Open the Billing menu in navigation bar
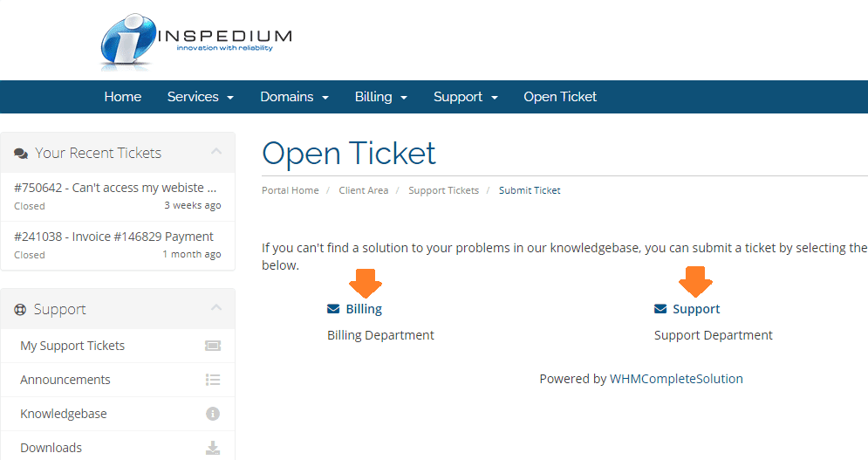 tap(381, 97)
